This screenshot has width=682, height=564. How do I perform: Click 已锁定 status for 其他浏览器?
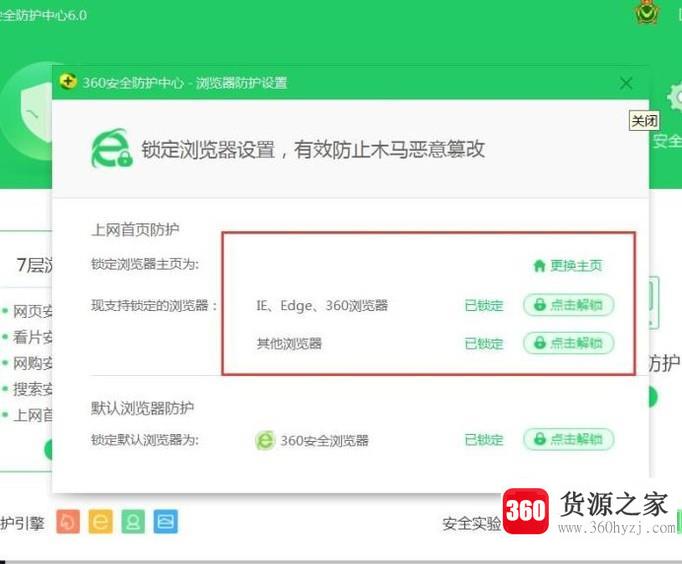pos(484,344)
